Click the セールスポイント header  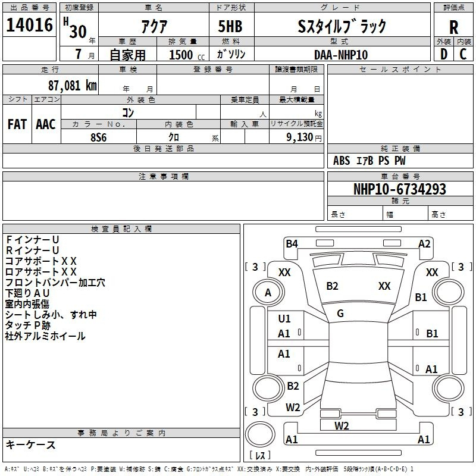(x=400, y=69)
